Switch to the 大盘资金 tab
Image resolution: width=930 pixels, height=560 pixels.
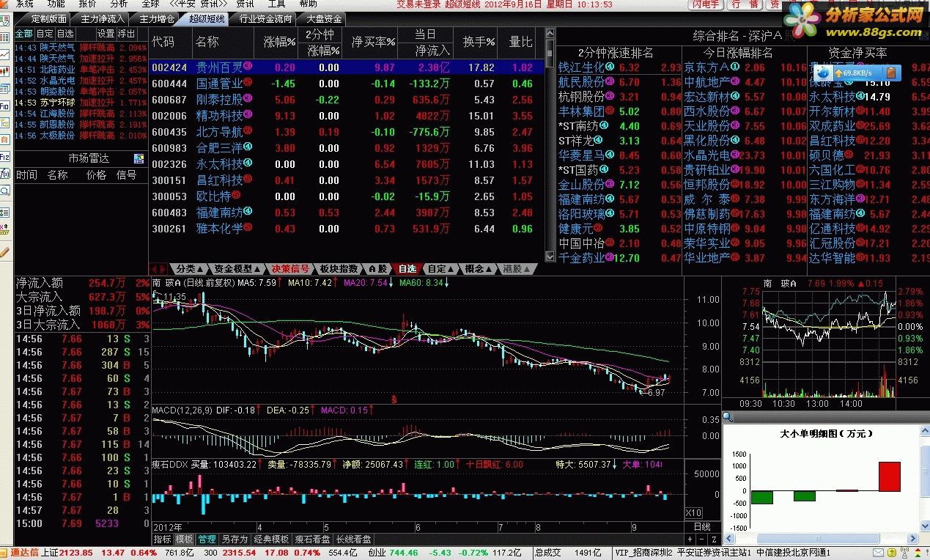point(324,18)
